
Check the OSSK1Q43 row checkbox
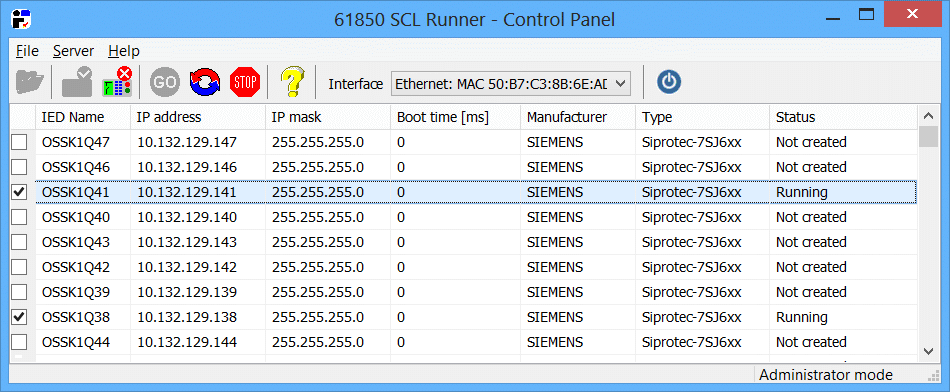tap(19, 242)
